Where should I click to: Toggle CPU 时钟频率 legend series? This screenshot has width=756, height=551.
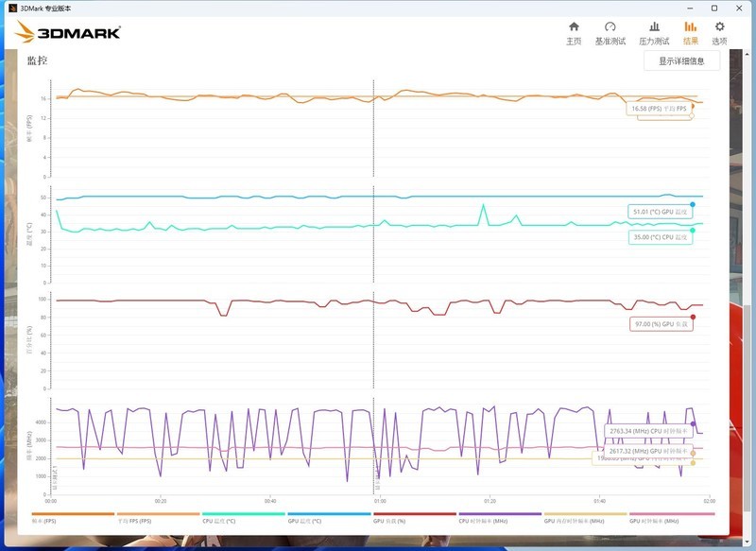tap(500, 517)
